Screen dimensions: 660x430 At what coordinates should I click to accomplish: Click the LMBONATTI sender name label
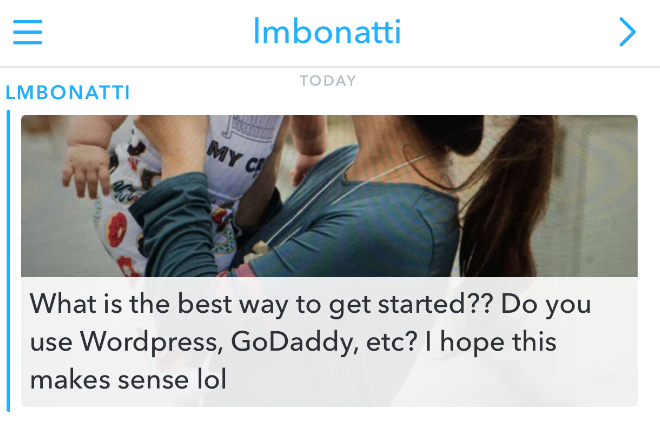68,93
